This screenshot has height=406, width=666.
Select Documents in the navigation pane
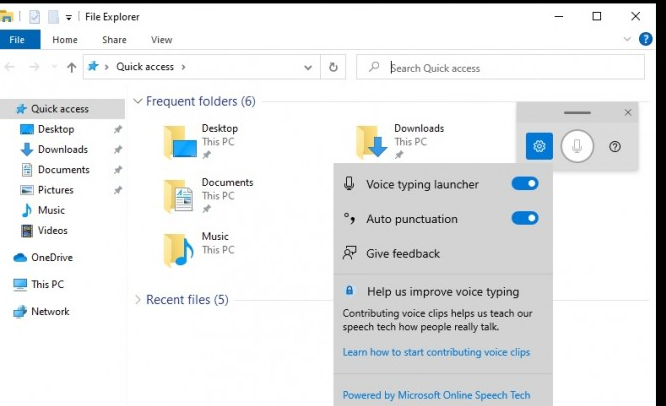(x=63, y=170)
